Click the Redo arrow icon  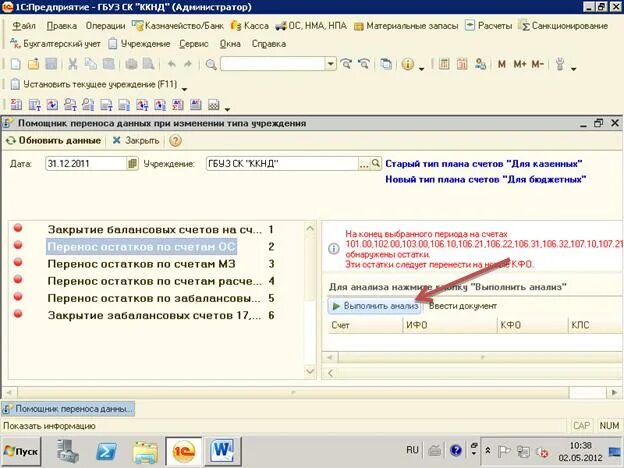(188, 64)
